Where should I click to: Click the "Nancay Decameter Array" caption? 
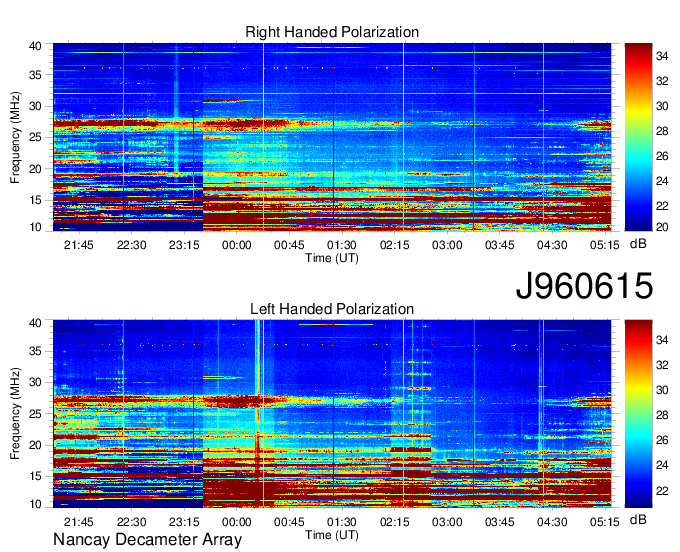pyautogui.click(x=147, y=539)
